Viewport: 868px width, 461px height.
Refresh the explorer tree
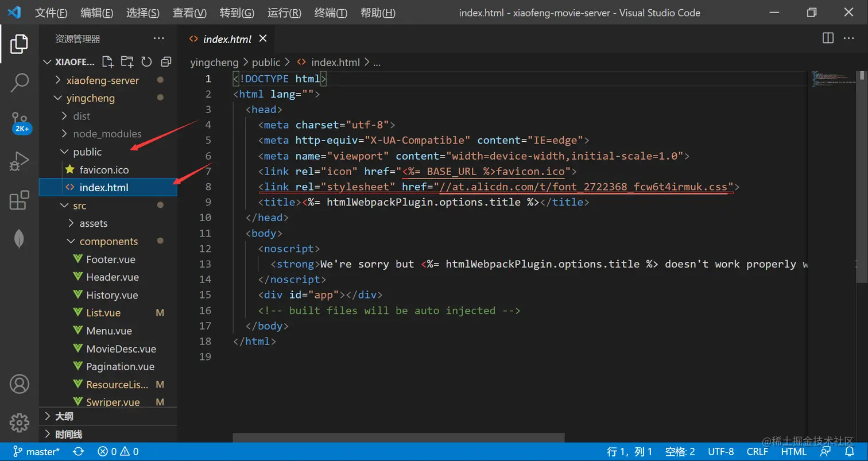pyautogui.click(x=146, y=61)
